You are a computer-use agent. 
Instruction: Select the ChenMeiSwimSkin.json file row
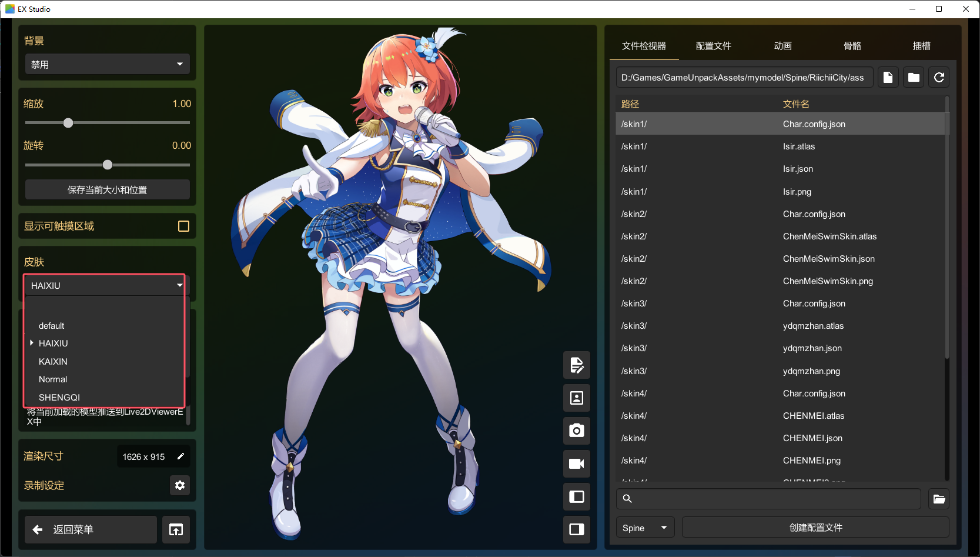[x=780, y=259]
